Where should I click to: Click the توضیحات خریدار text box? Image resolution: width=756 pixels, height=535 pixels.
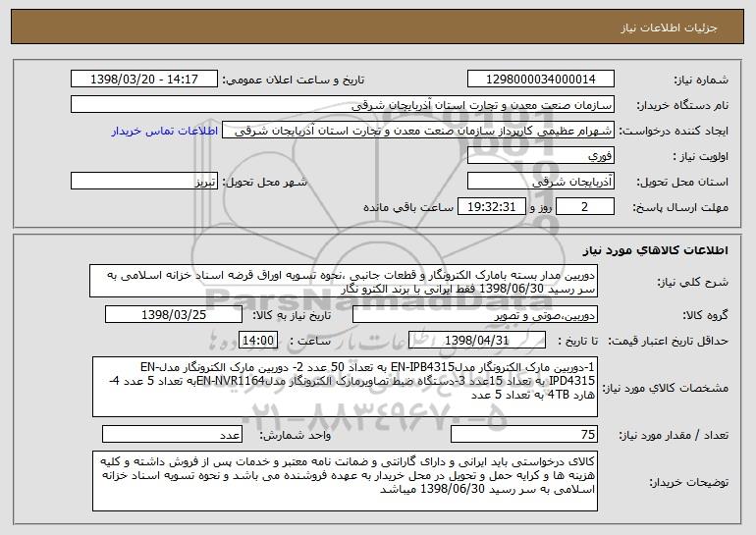coord(345,481)
